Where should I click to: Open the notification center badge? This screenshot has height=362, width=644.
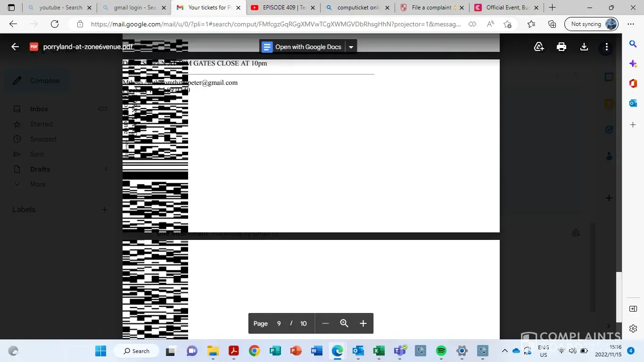point(631,351)
